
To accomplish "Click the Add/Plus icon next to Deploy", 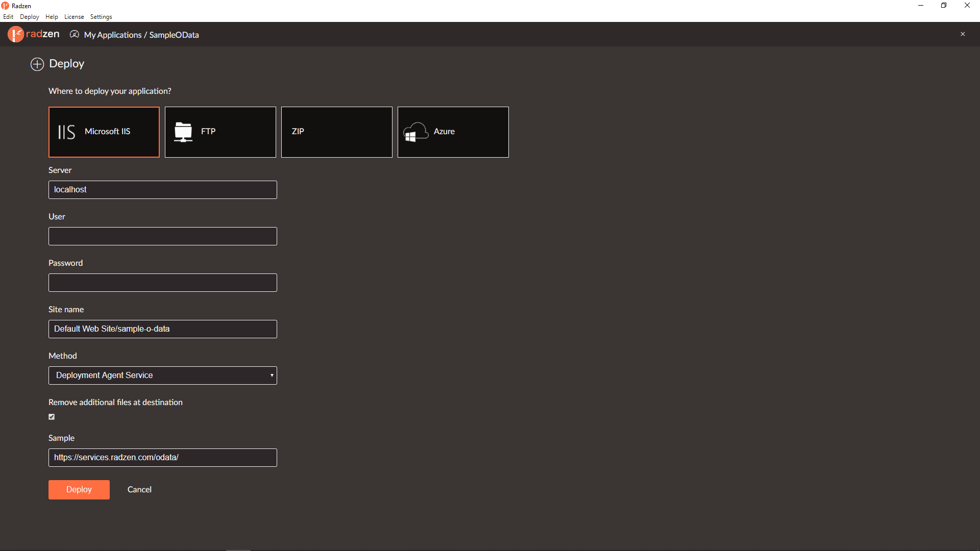I will 36,63.
